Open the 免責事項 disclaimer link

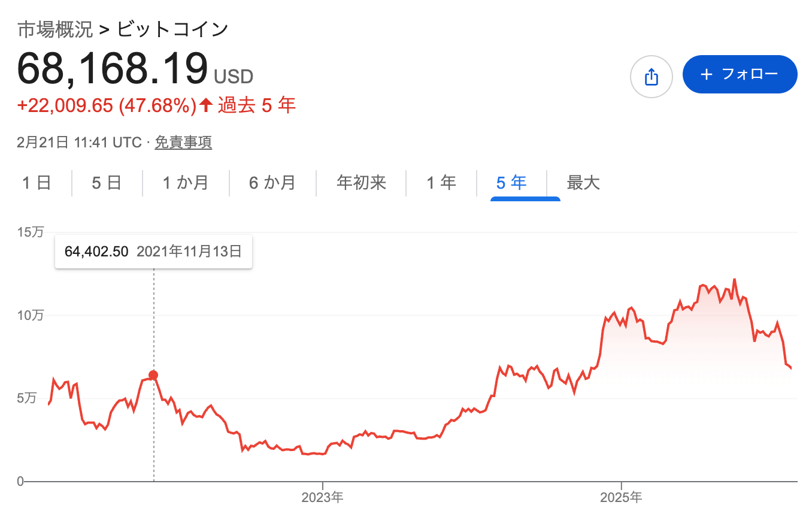coord(183,143)
